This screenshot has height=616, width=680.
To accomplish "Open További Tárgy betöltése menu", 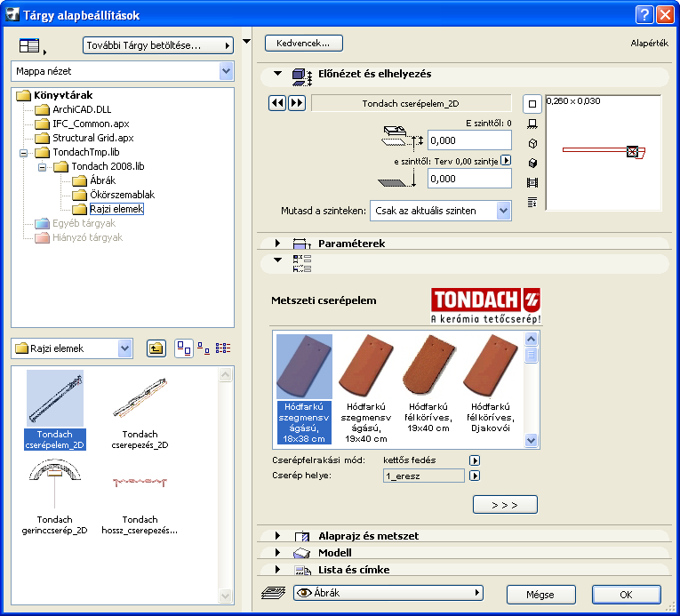I will pyautogui.click(x=158, y=45).
